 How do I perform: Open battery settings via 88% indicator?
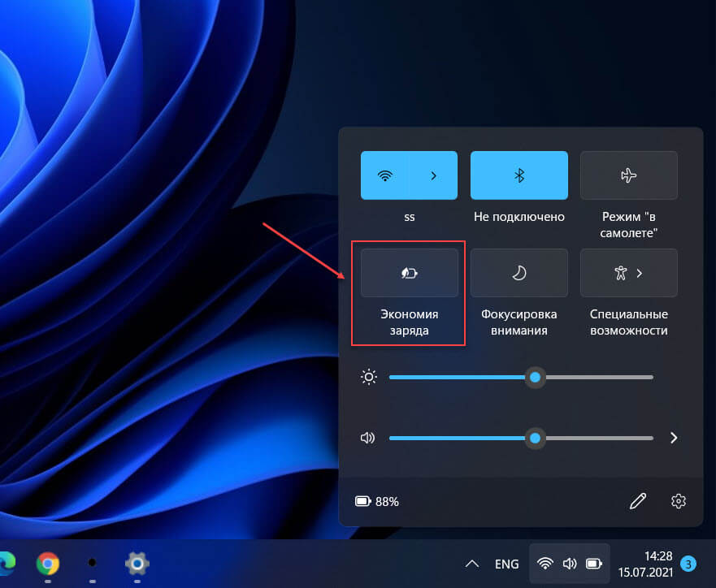click(x=377, y=502)
